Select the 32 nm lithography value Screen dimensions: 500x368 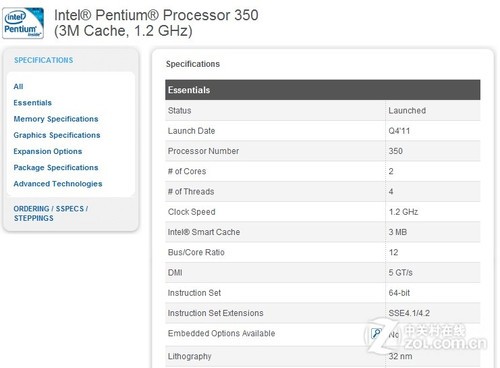click(400, 356)
